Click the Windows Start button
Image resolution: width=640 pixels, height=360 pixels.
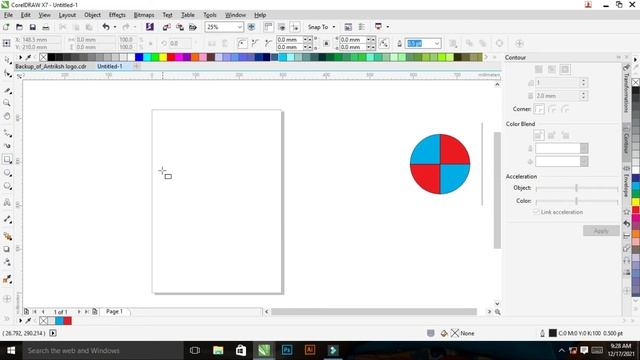(x=11, y=350)
